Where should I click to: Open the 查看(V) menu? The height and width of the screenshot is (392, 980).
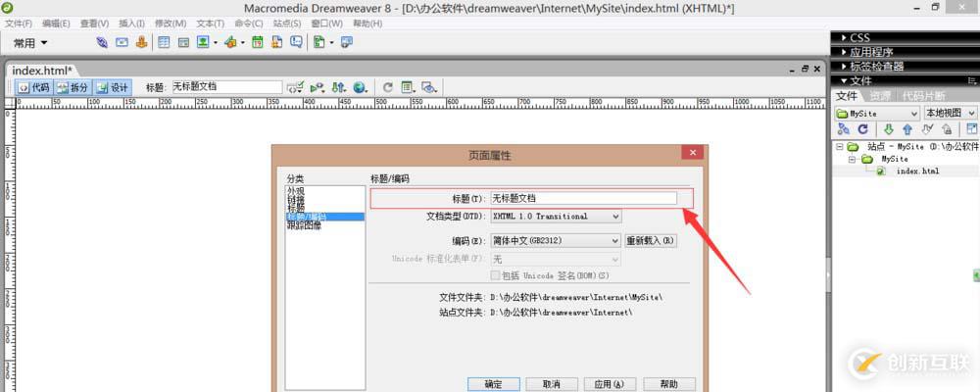click(x=94, y=24)
